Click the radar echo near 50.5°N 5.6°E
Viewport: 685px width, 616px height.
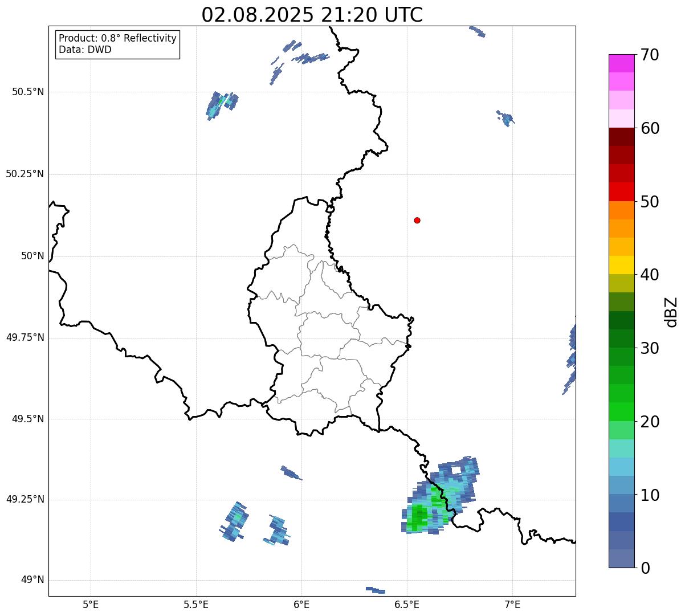click(x=222, y=105)
